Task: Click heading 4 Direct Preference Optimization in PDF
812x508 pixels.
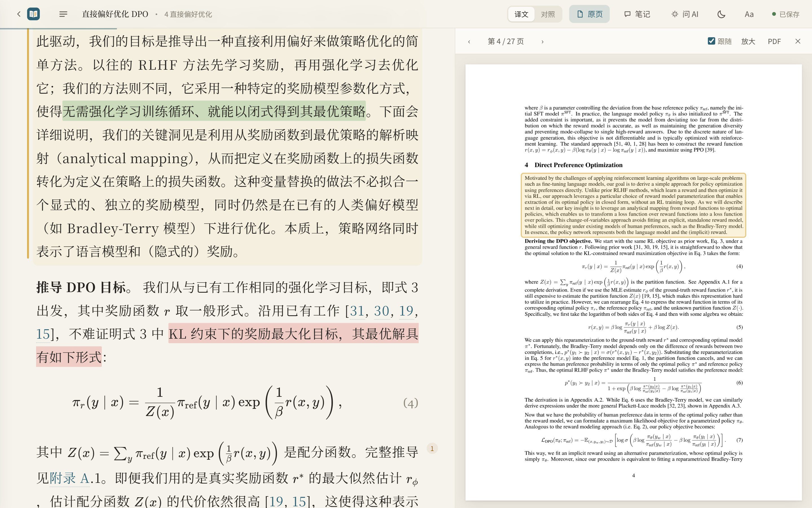Action: 573,165
